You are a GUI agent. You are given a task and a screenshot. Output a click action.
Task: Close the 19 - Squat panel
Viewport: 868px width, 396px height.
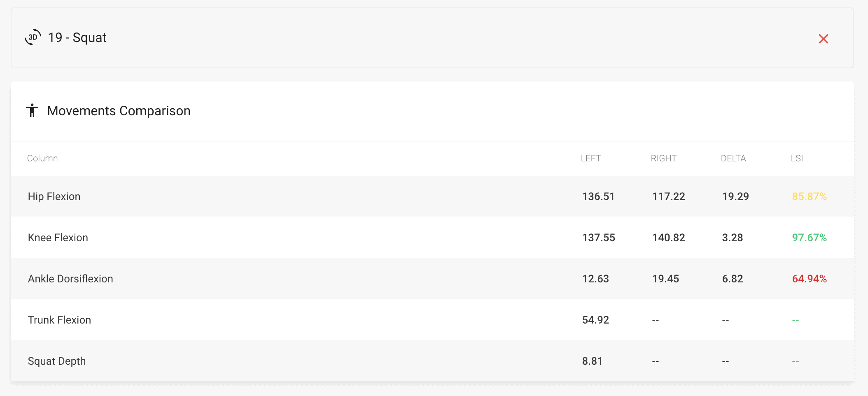(823, 39)
